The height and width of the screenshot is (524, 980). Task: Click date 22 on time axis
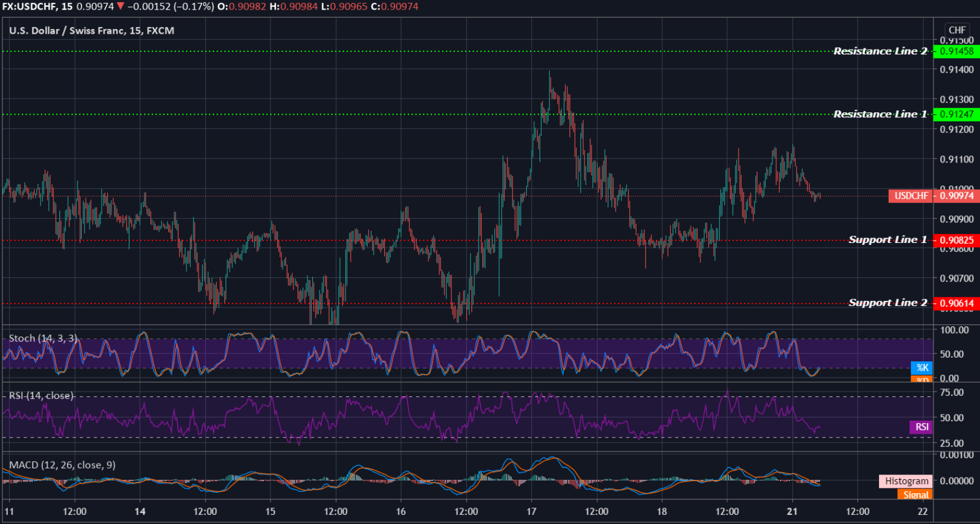(923, 512)
